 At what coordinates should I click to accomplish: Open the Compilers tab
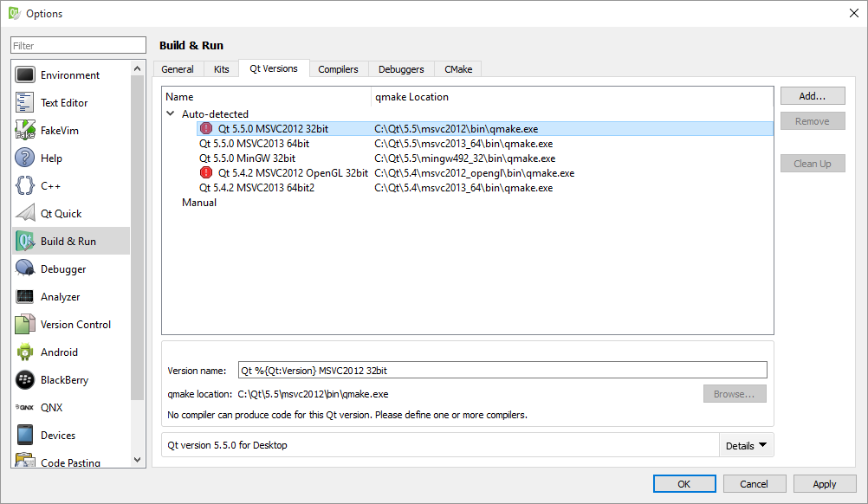pyautogui.click(x=338, y=69)
